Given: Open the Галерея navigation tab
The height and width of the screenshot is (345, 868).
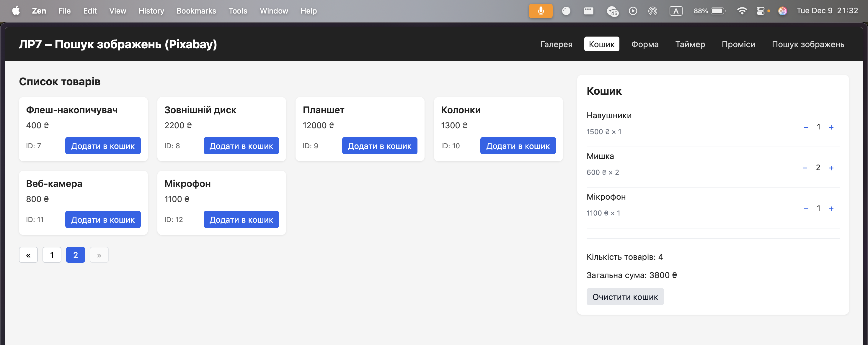Looking at the screenshot, I should [x=556, y=44].
